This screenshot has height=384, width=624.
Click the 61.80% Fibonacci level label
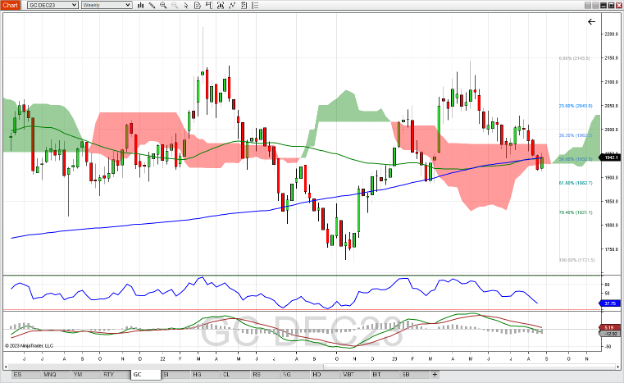576,183
